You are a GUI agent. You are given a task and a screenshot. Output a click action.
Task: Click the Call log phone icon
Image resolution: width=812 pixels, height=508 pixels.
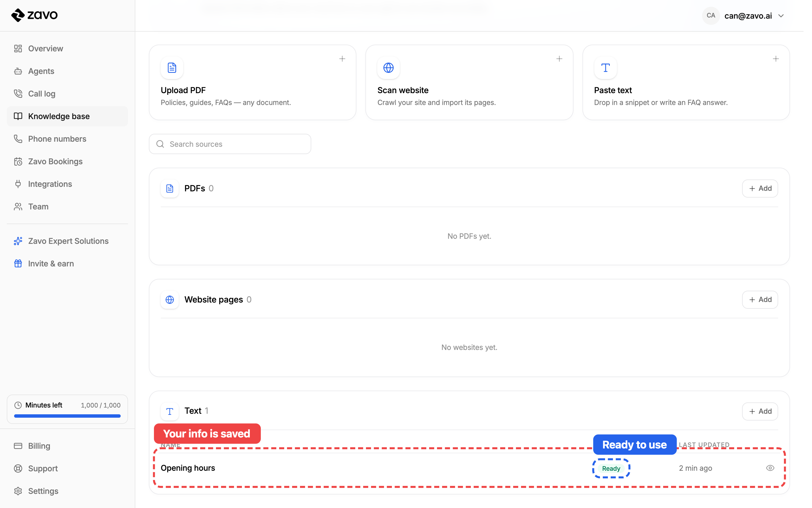pyautogui.click(x=18, y=93)
